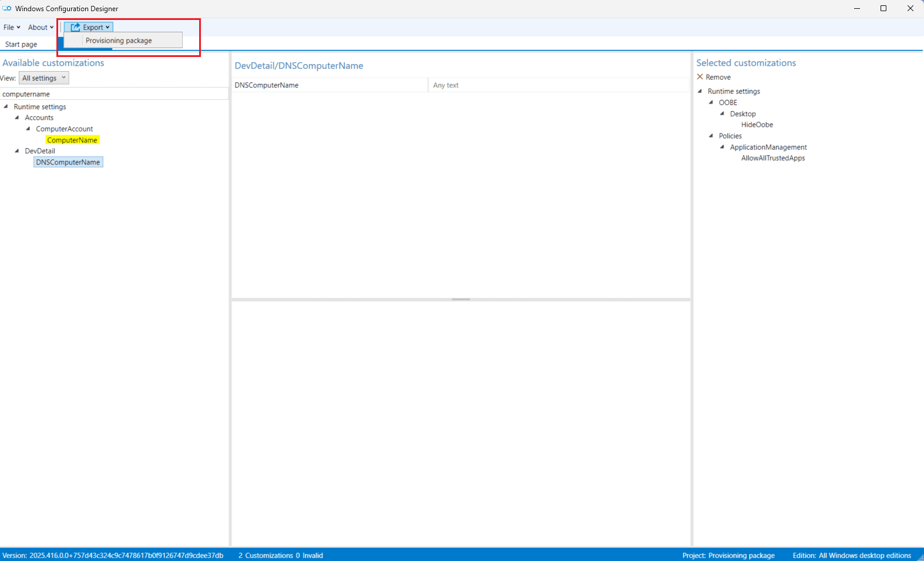The width and height of the screenshot is (924, 561).
Task: Click the Available customizations heading
Action: tap(53, 63)
